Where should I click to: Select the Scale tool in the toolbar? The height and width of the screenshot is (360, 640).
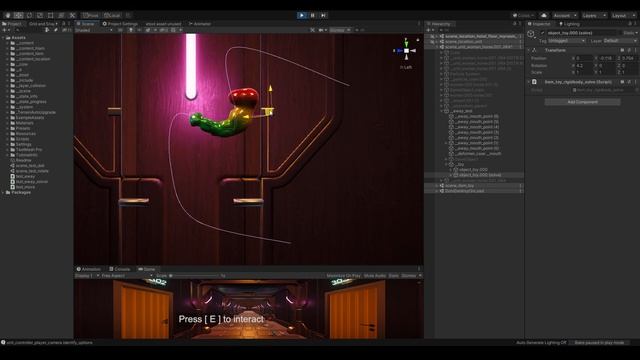[x=40, y=16]
